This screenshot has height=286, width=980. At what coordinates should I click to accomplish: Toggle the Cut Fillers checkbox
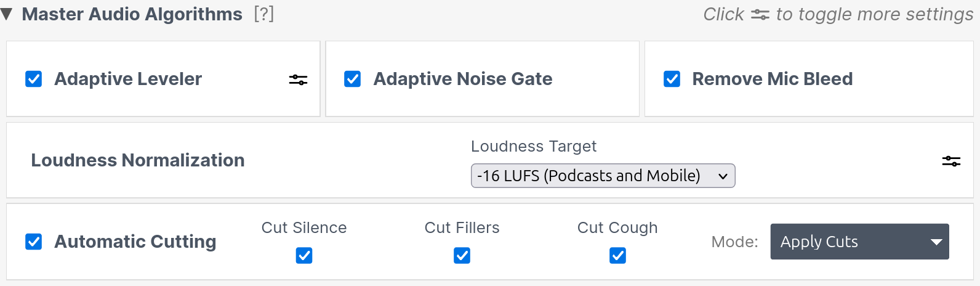click(462, 255)
